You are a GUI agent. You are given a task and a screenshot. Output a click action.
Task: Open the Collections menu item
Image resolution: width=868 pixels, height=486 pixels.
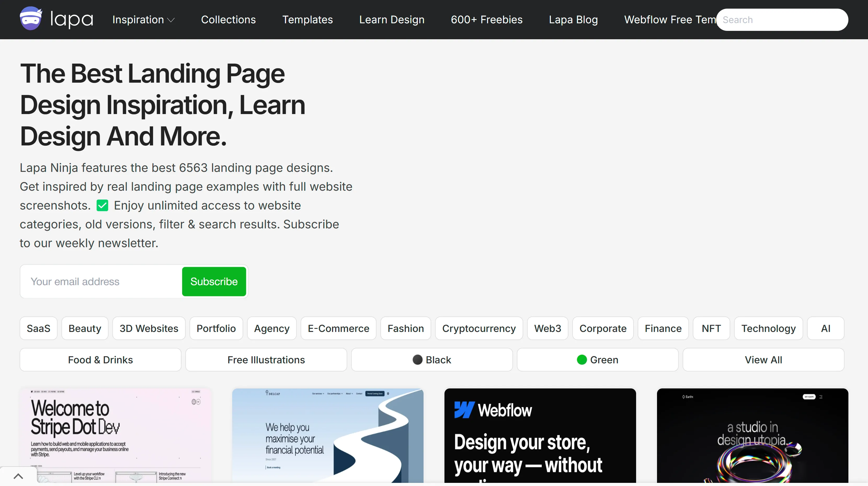228,20
